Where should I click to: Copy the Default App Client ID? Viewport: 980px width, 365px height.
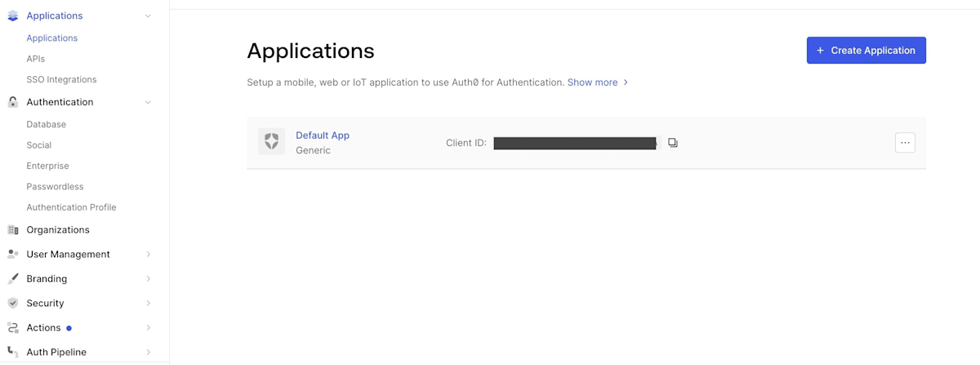click(673, 143)
